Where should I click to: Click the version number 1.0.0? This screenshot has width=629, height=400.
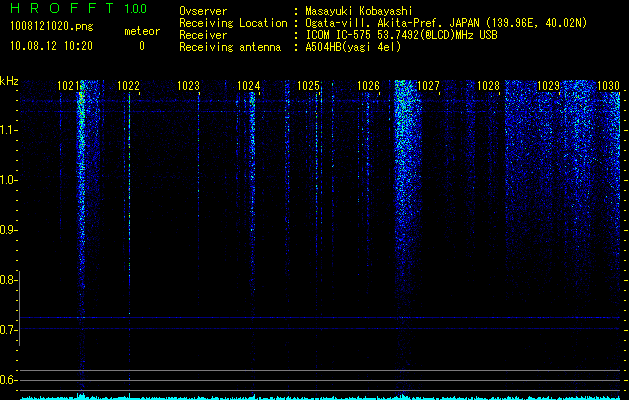136,8
